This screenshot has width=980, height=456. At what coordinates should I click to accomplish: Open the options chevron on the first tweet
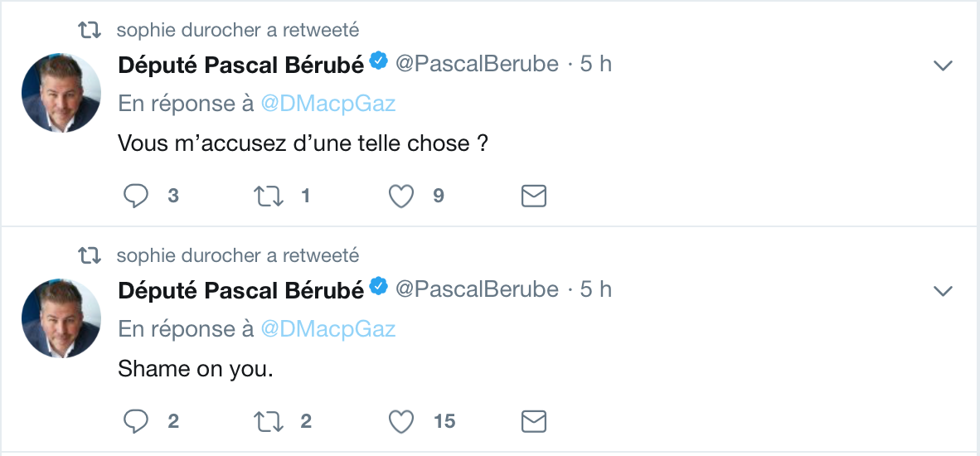coord(943,65)
